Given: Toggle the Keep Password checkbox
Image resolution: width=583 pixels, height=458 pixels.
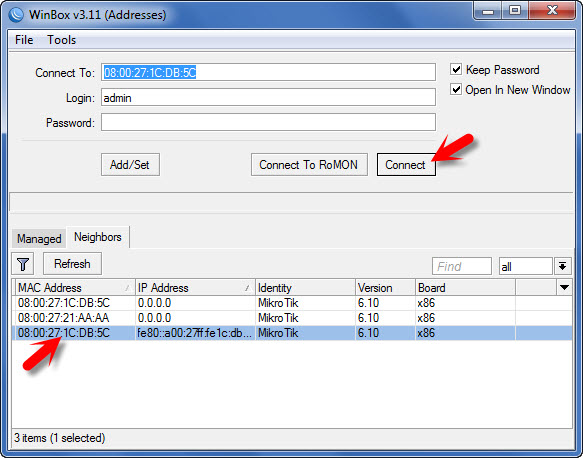Looking at the screenshot, I should tap(456, 70).
